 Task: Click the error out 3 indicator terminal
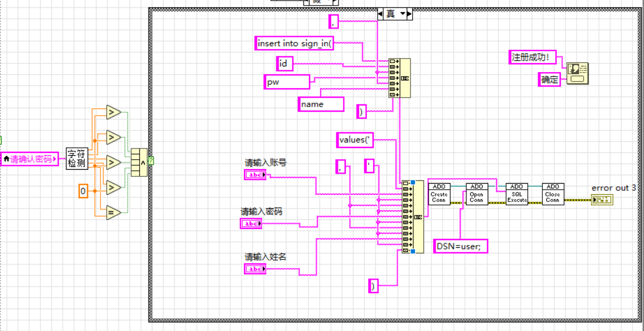click(602, 200)
